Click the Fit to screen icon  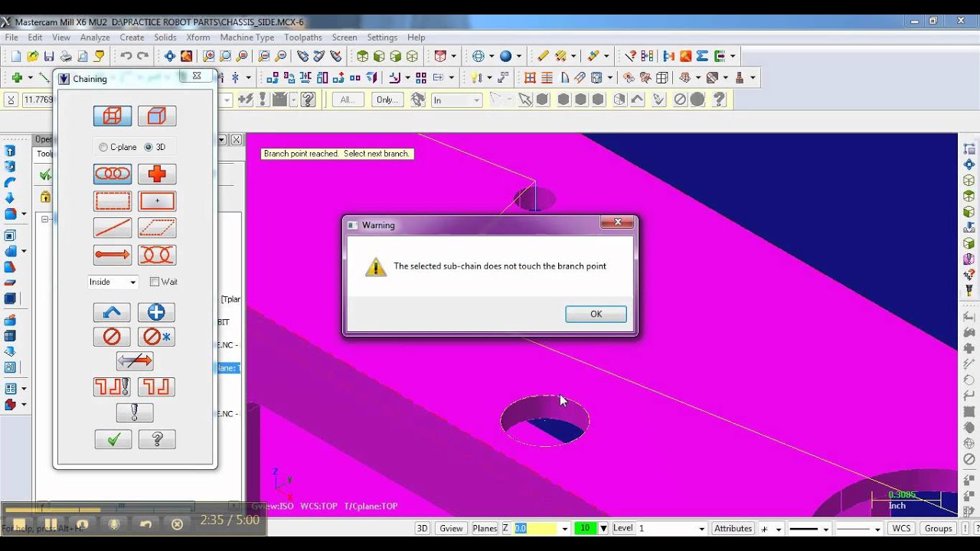coord(170,56)
